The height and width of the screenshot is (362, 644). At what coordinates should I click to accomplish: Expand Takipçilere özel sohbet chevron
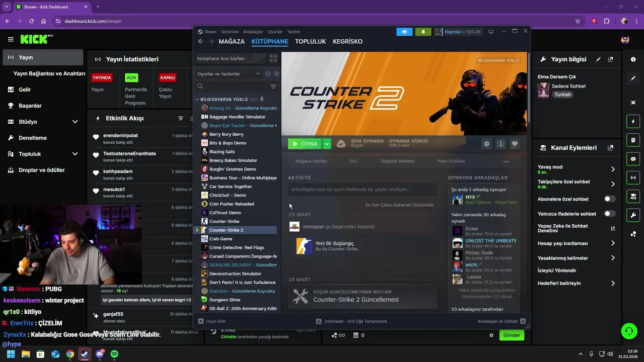coord(613,184)
